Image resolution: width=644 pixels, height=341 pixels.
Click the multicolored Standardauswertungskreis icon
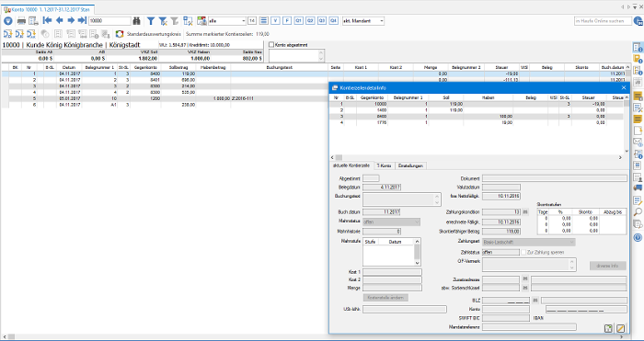[120, 34]
